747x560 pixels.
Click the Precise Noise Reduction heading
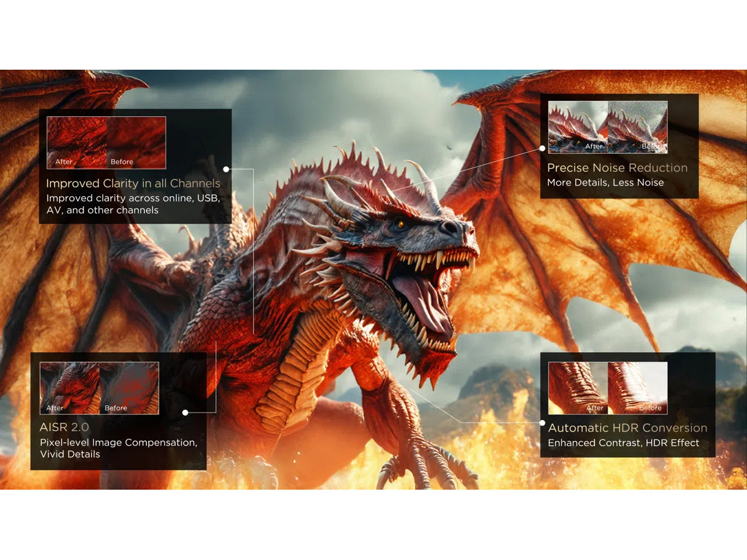pos(616,168)
